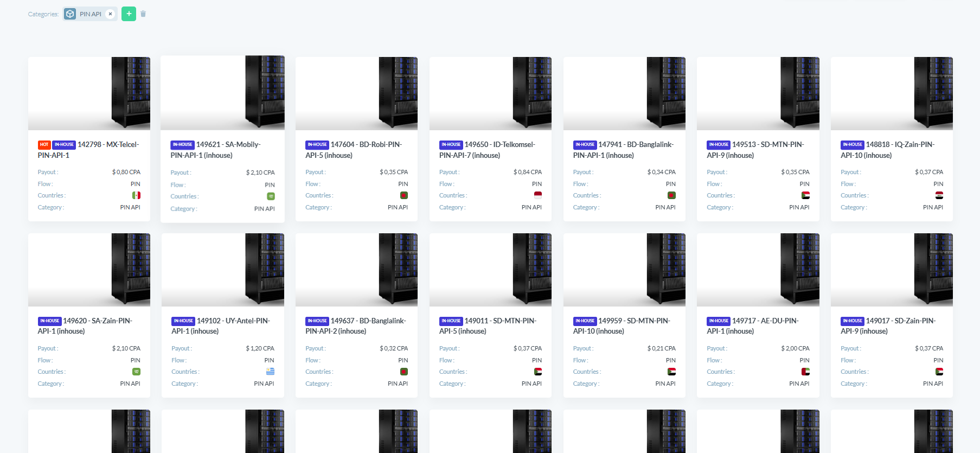Click Saudi flag on SA-Zain offer
This screenshot has width=980, height=453.
point(136,372)
